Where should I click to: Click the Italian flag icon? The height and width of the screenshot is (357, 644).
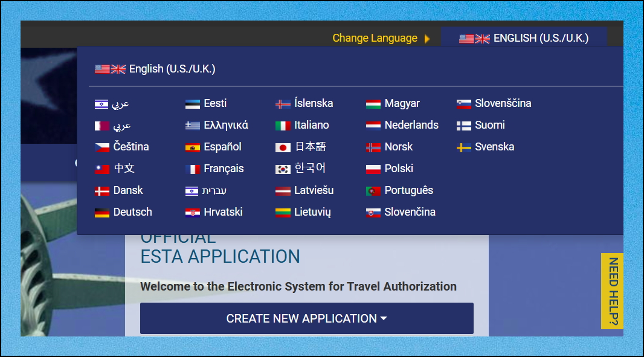point(283,126)
